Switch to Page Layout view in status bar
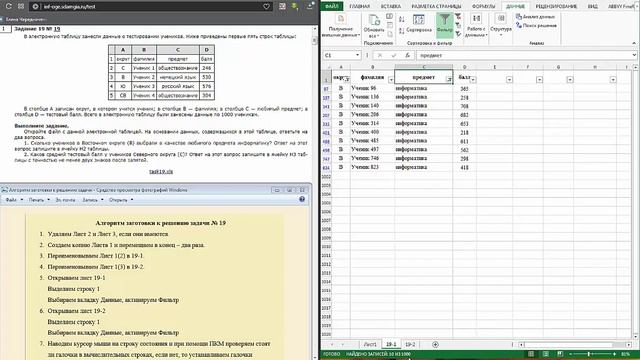 545,354
